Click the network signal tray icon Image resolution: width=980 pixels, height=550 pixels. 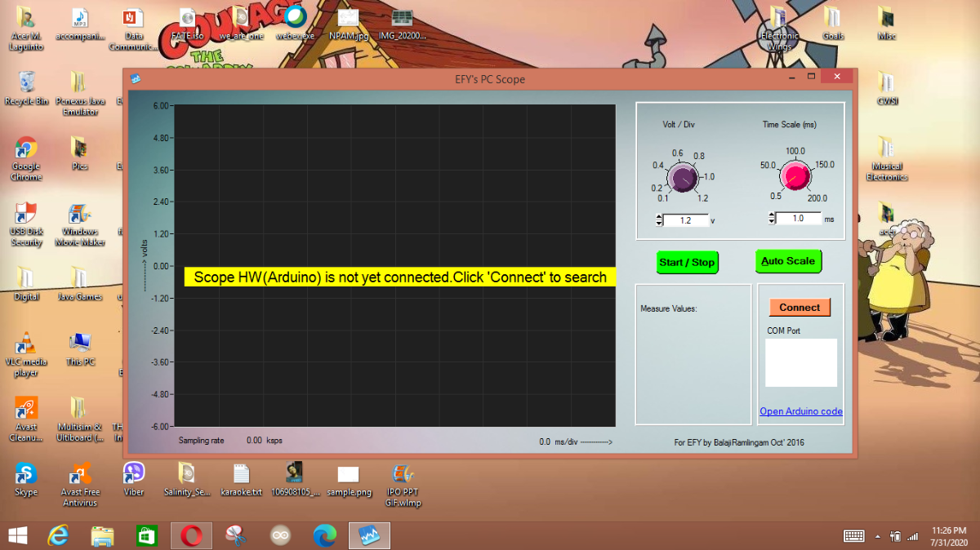[x=913, y=535]
